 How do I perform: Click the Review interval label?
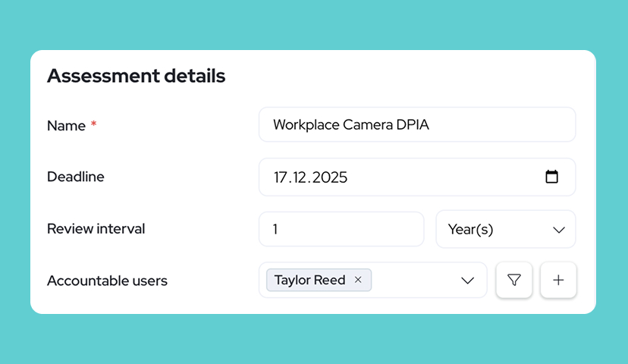tap(96, 229)
